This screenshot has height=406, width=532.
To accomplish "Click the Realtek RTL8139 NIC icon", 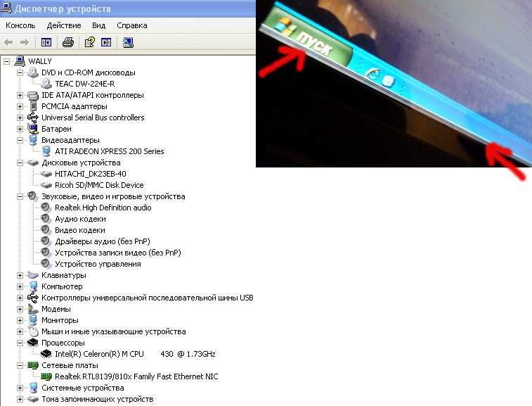I will click(46, 376).
